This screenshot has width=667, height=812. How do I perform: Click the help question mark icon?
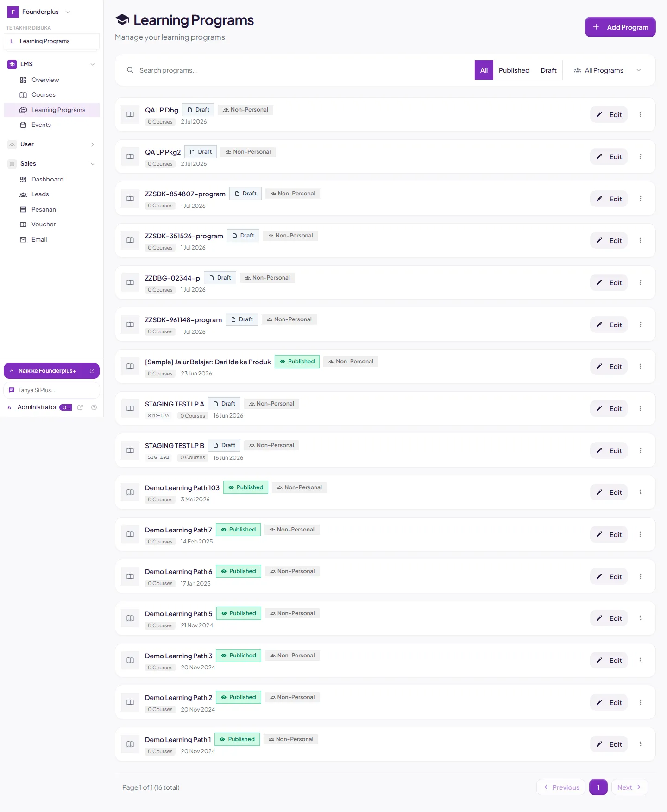coord(94,407)
